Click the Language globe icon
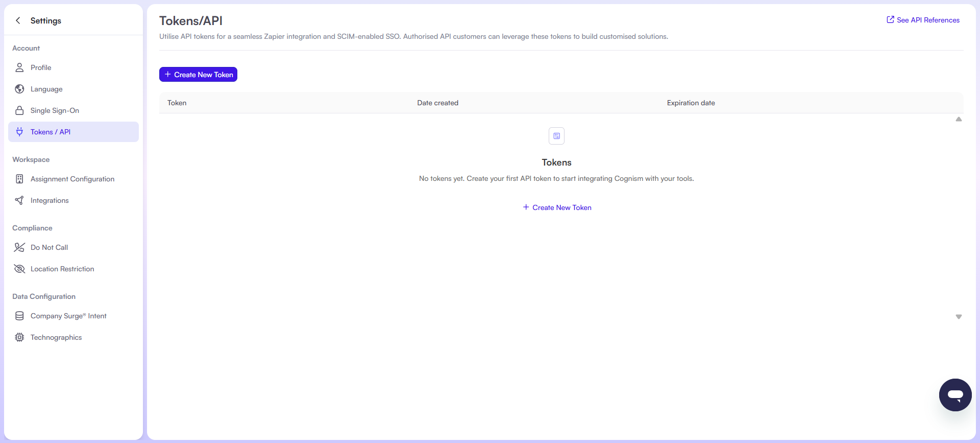This screenshot has width=980, height=443. (x=19, y=89)
